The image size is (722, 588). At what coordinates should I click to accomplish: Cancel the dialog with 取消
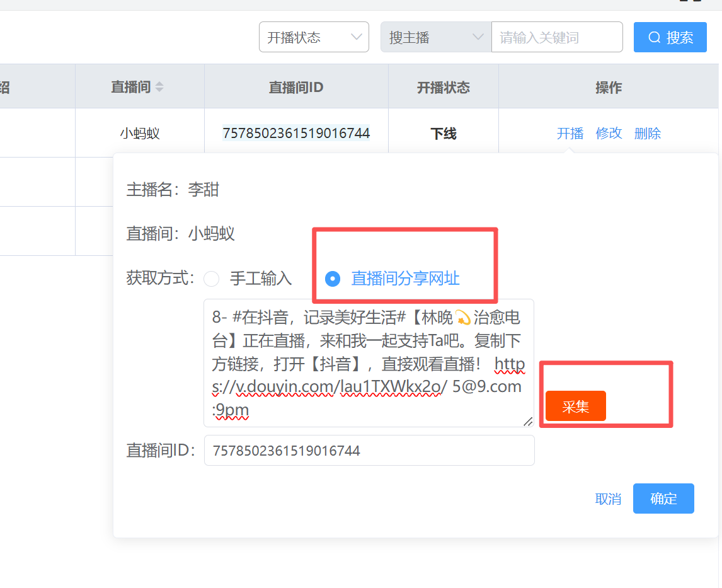coord(608,499)
